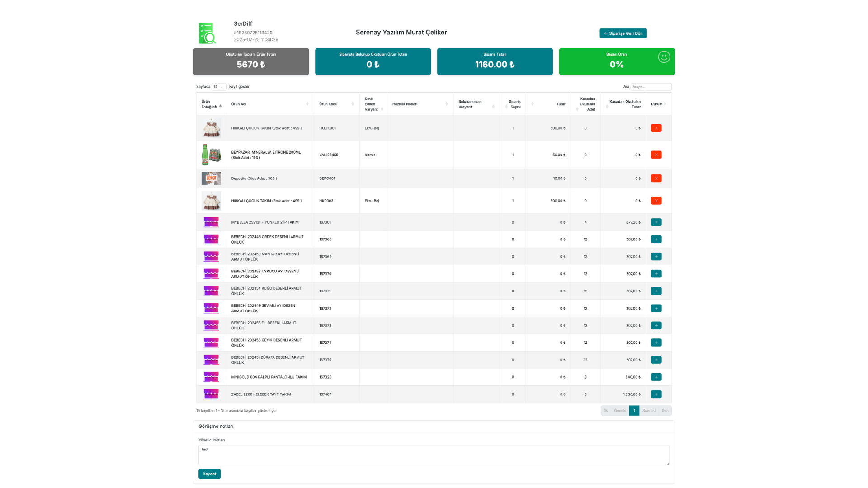Click plus button for MYBELLA 259131 row
The width and height of the screenshot is (868, 488).
(656, 222)
